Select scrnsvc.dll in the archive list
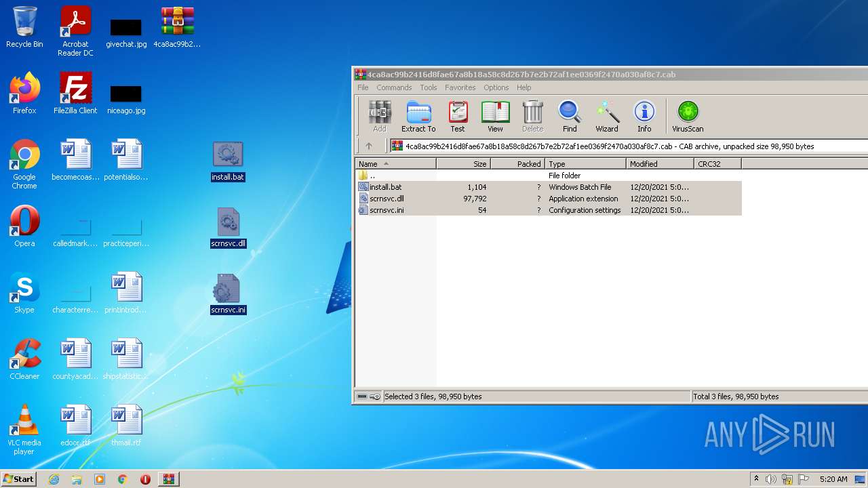Viewport: 868px width, 488px height. [x=549, y=199]
